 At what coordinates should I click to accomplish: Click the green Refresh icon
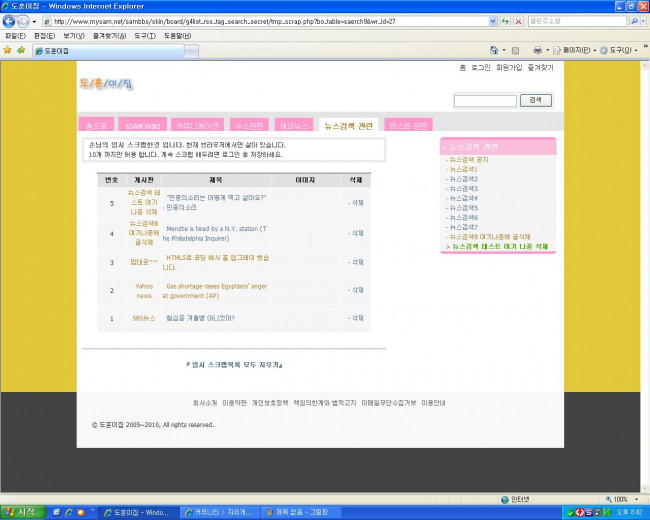(x=505, y=21)
